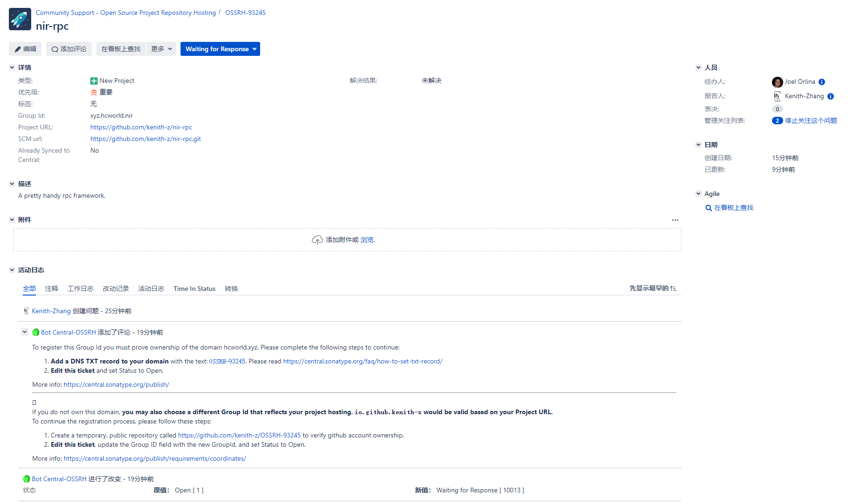The width and height of the screenshot is (866, 504).
Task: Click Bot Central-OSSRH green avatar in comment
Action: pyautogui.click(x=36, y=332)
